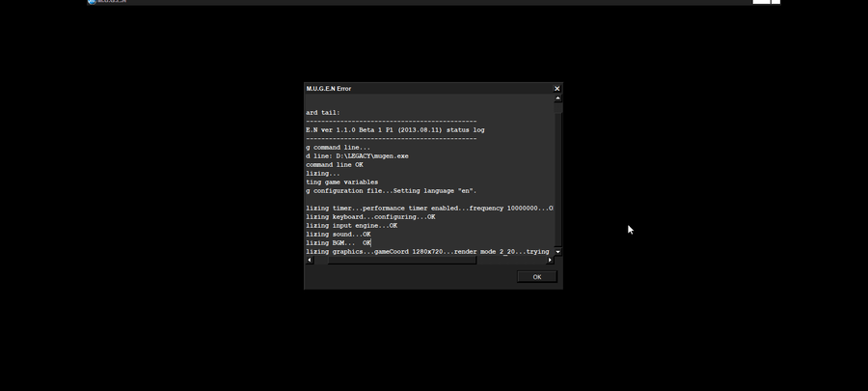Close the M.U.G.E.N Error dialog with X
The width and height of the screenshot is (868, 391).
(x=556, y=89)
